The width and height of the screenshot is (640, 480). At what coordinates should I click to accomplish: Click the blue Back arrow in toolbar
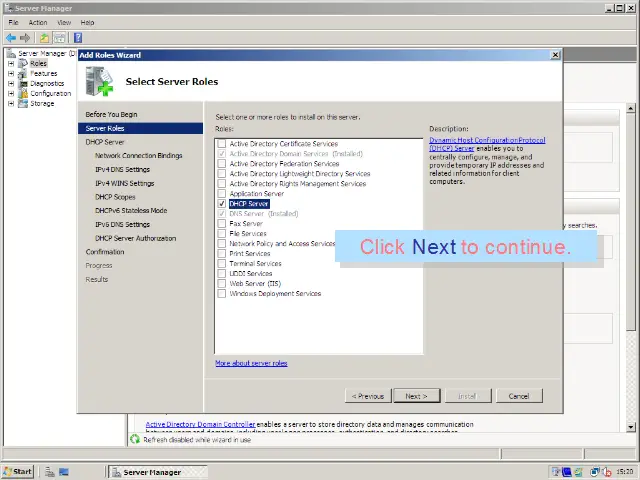coord(11,38)
